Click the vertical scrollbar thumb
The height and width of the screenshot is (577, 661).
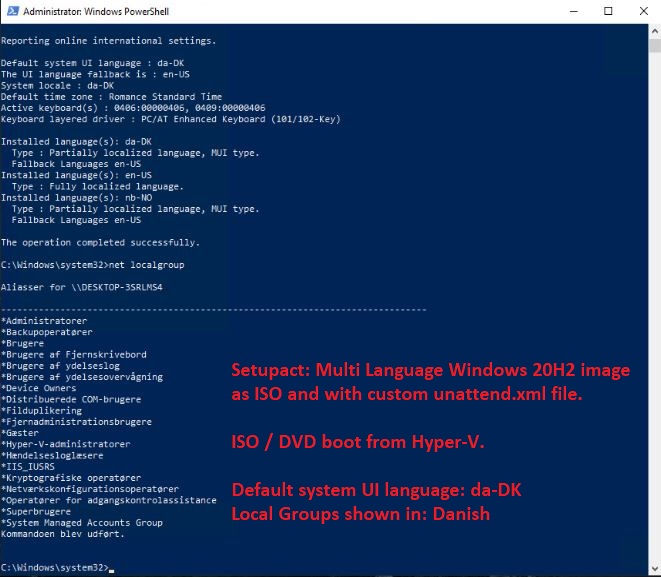[655, 45]
